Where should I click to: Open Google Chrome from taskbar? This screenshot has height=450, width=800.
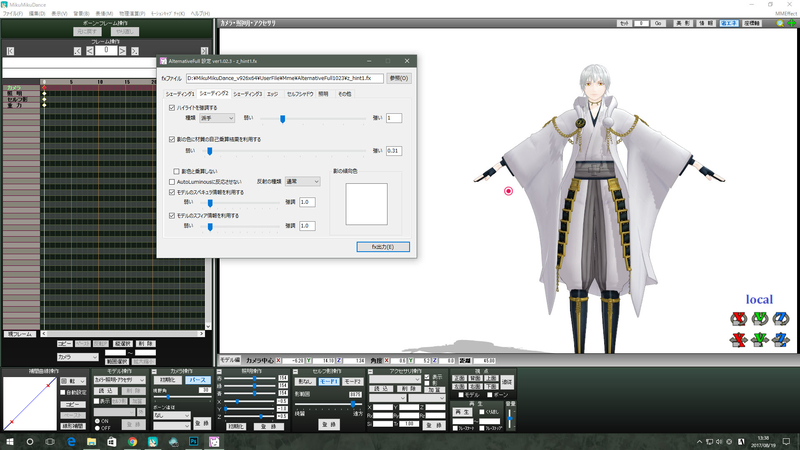tap(133, 442)
